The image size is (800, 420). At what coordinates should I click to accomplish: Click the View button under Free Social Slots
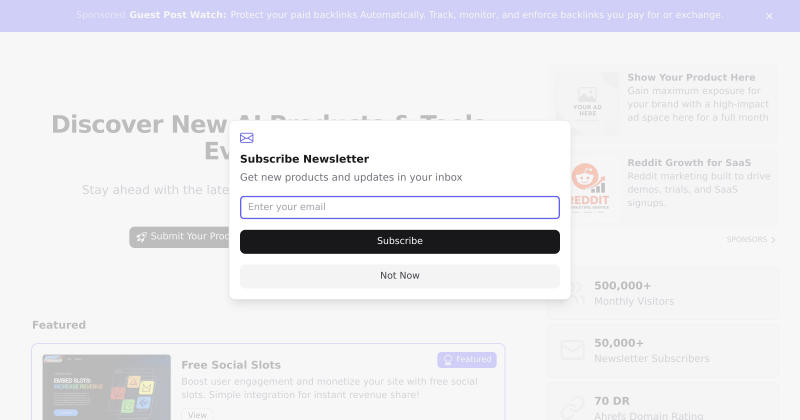tap(197, 415)
